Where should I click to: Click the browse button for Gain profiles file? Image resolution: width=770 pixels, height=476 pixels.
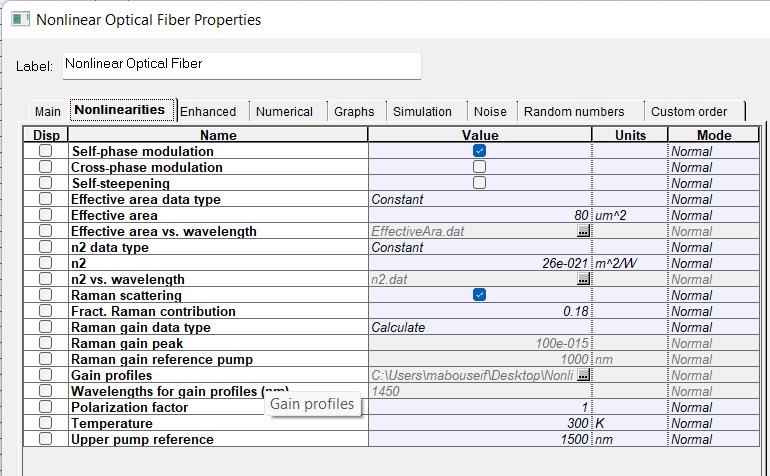(x=584, y=375)
